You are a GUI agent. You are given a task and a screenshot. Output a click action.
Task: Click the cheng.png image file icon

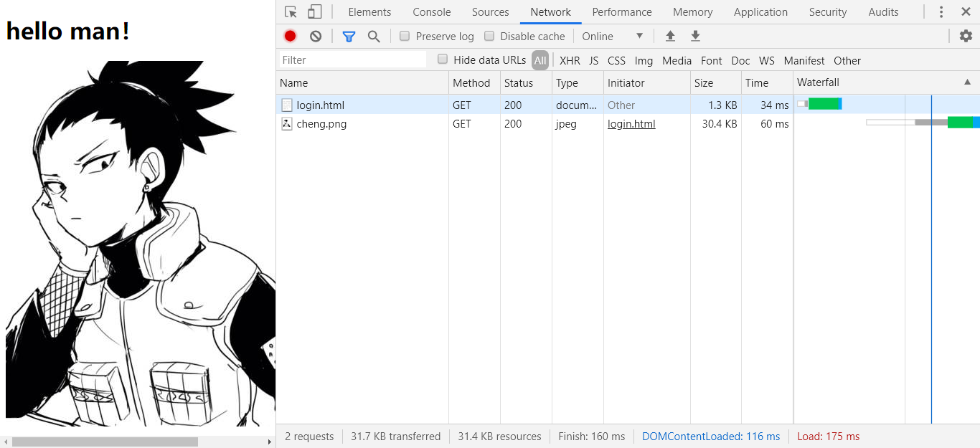pos(286,124)
